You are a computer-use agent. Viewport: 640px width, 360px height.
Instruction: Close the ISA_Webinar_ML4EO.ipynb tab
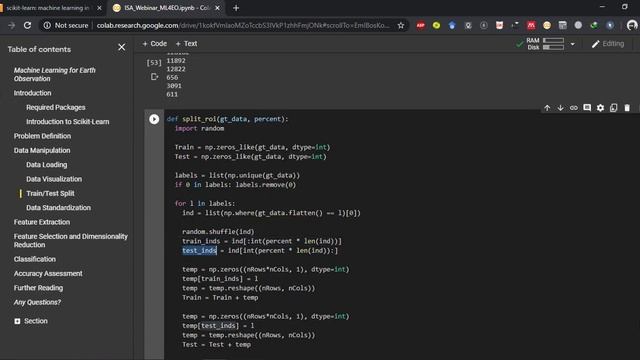pyautogui.click(x=218, y=8)
